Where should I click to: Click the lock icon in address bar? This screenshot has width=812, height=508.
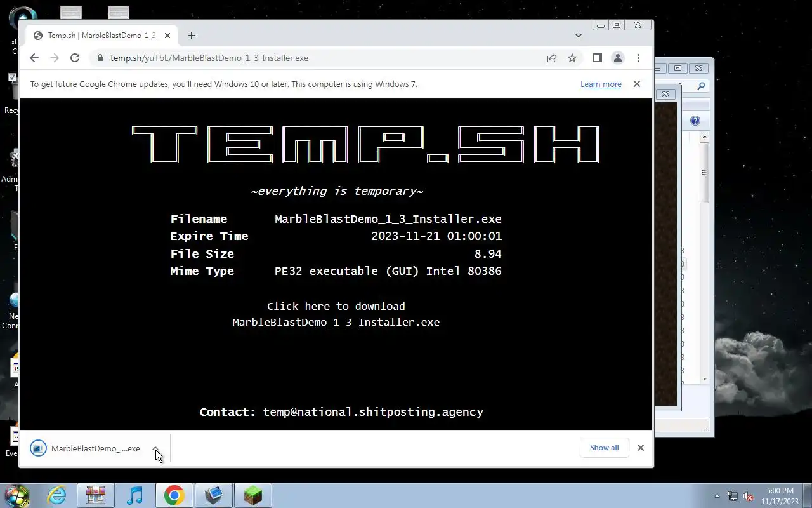tap(100, 58)
